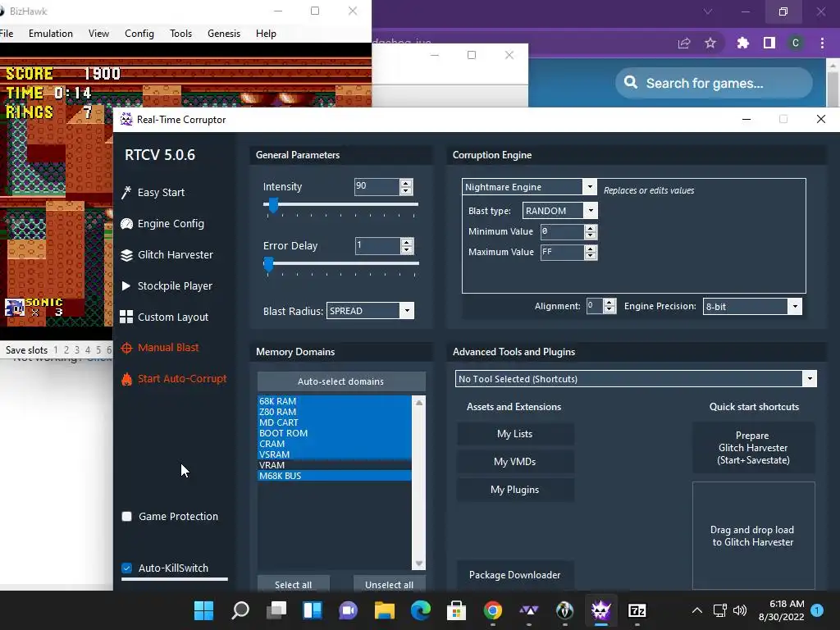Click the Stockpile Player play icon
Viewport: 840px width, 630px height.
[x=126, y=285]
